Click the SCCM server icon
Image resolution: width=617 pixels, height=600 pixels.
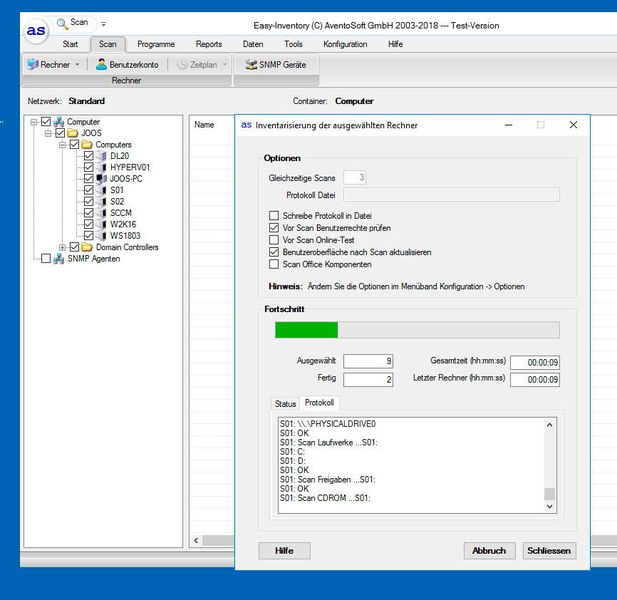[x=102, y=213]
